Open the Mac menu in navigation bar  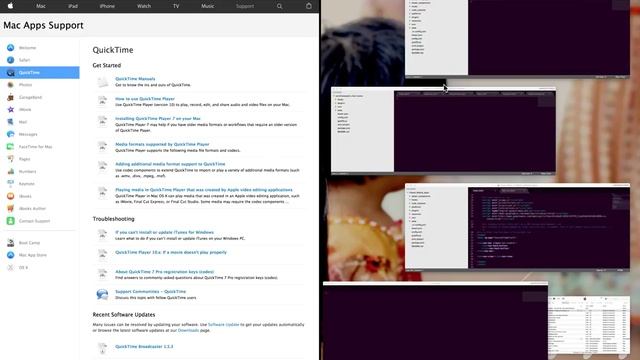tap(41, 6)
